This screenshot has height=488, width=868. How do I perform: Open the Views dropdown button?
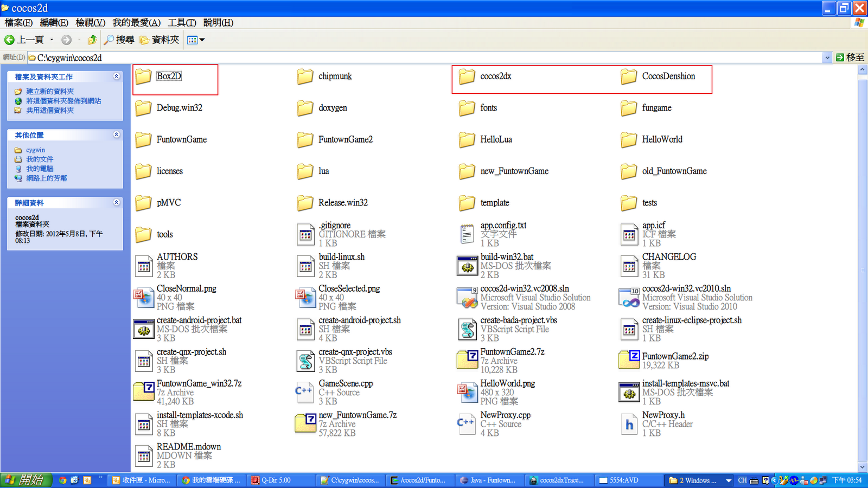(x=196, y=40)
